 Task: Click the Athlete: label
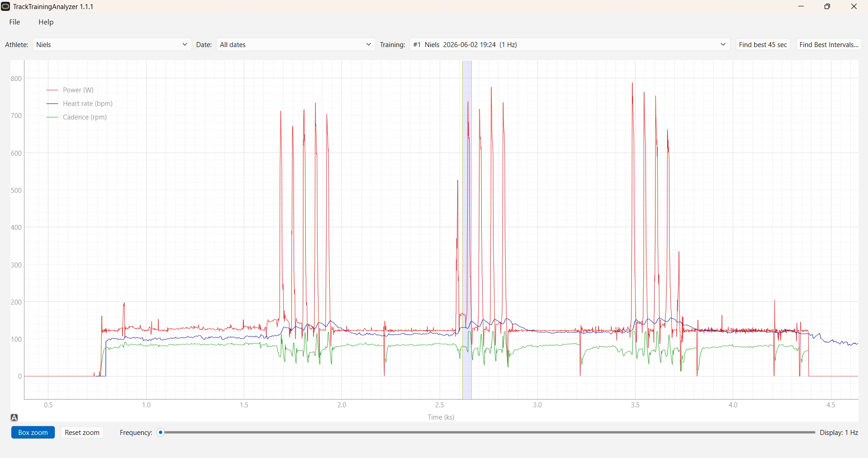17,44
